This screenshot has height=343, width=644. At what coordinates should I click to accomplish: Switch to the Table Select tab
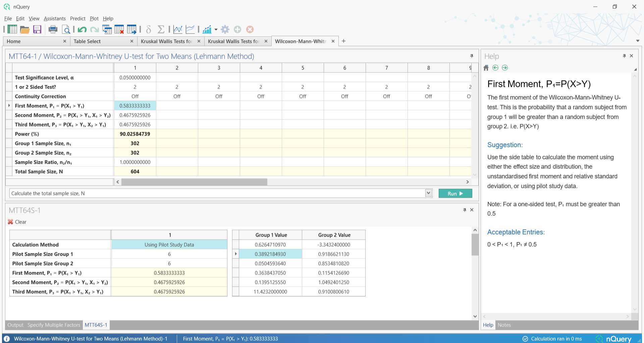click(x=88, y=41)
